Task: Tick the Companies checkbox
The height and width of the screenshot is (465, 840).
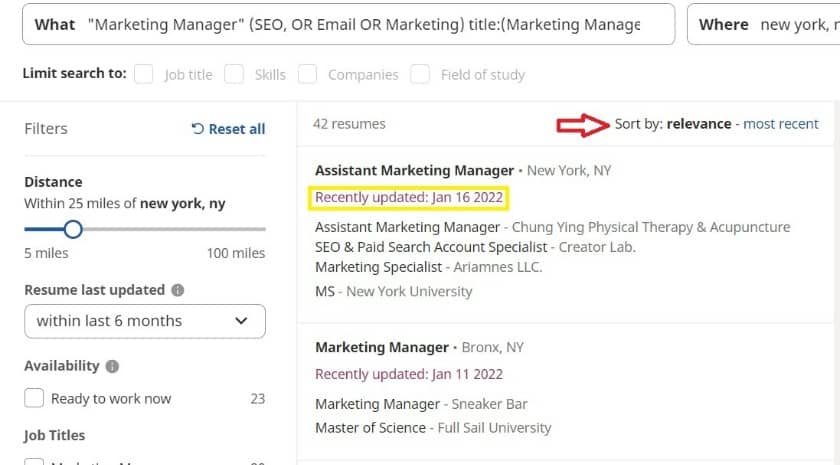Action: pyautogui.click(x=308, y=74)
